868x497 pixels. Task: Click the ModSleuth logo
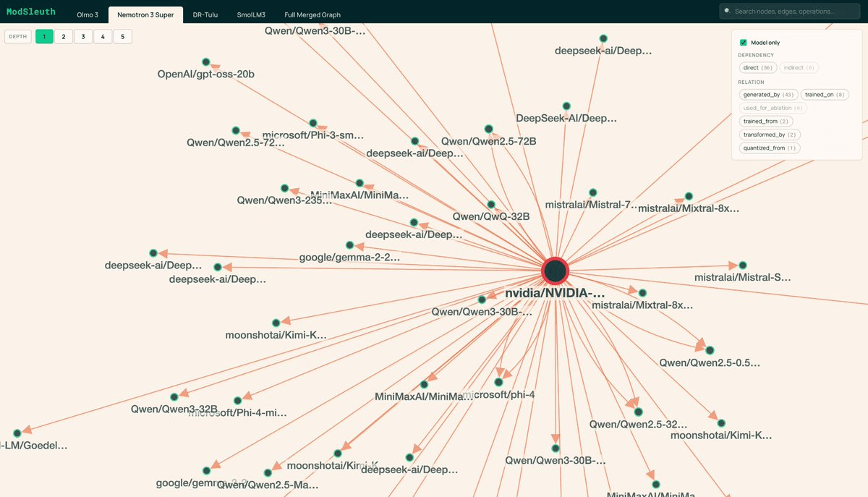[33, 13]
